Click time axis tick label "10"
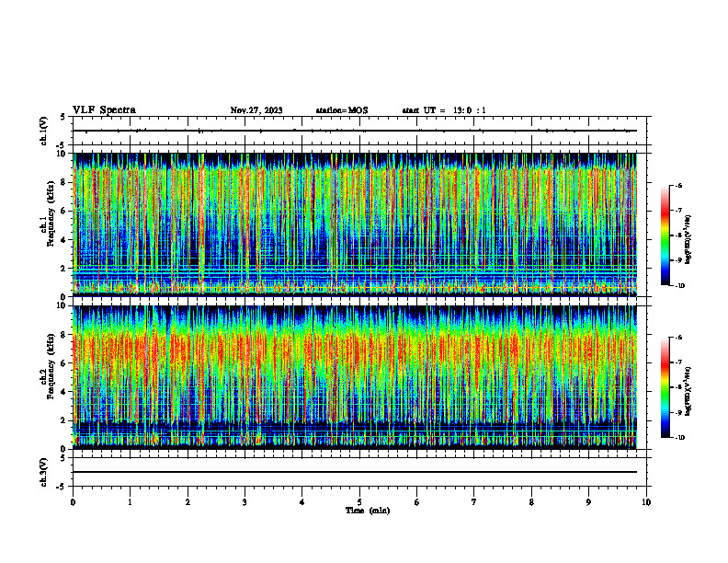 tap(646, 502)
